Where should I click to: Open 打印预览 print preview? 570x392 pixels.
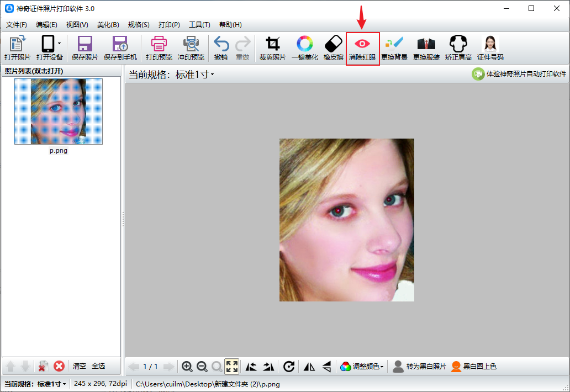[159, 49]
